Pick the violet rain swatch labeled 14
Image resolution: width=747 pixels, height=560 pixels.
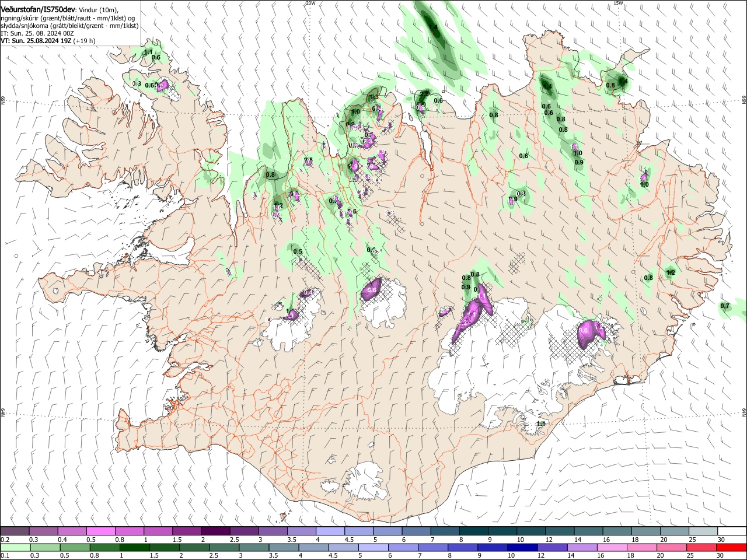[x=582, y=547]
